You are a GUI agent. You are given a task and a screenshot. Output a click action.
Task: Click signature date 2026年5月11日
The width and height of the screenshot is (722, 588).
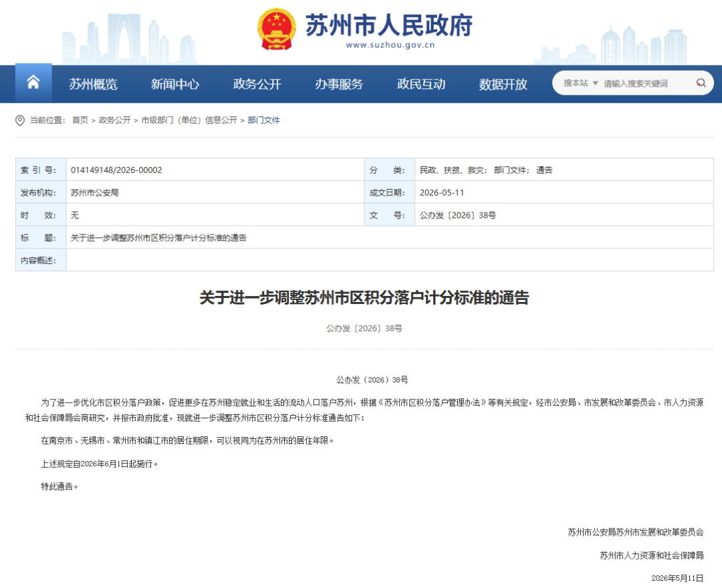pyautogui.click(x=677, y=579)
